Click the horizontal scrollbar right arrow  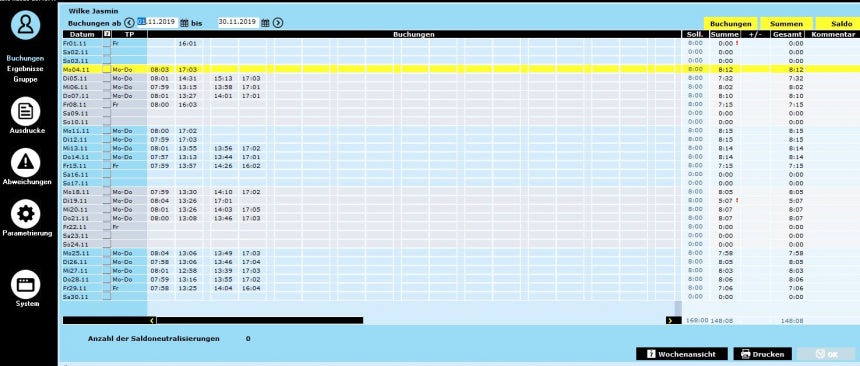pyautogui.click(x=670, y=320)
